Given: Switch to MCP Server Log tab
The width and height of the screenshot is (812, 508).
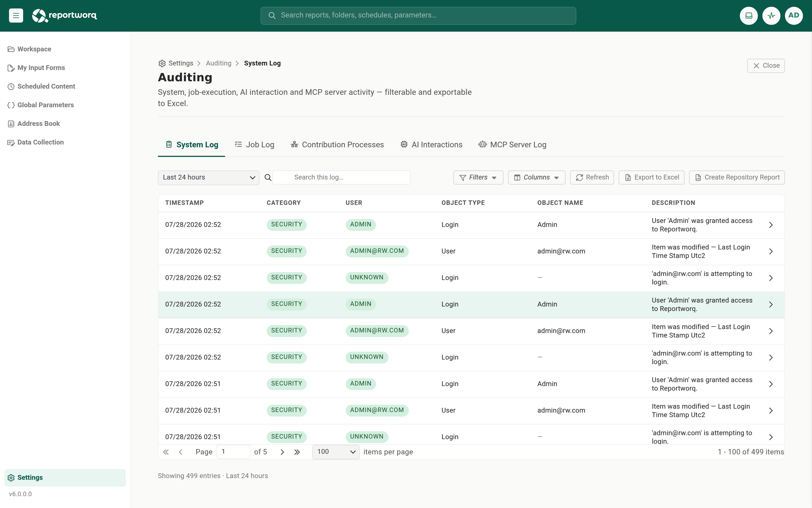Looking at the screenshot, I should 512,145.
